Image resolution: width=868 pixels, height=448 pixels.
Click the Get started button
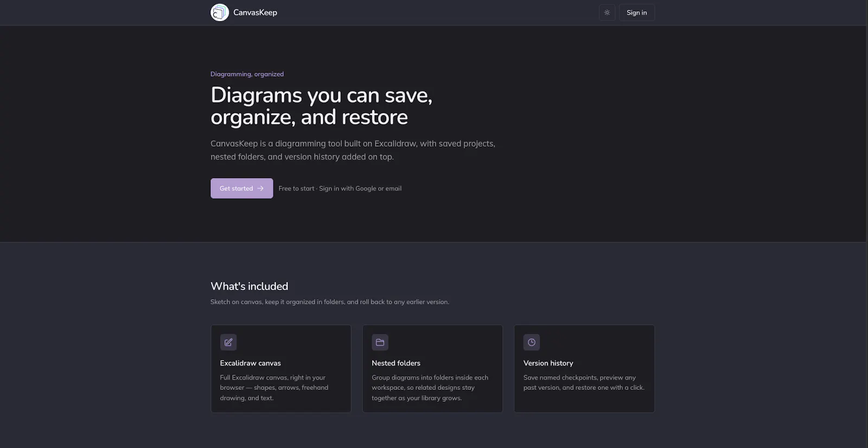point(242,188)
